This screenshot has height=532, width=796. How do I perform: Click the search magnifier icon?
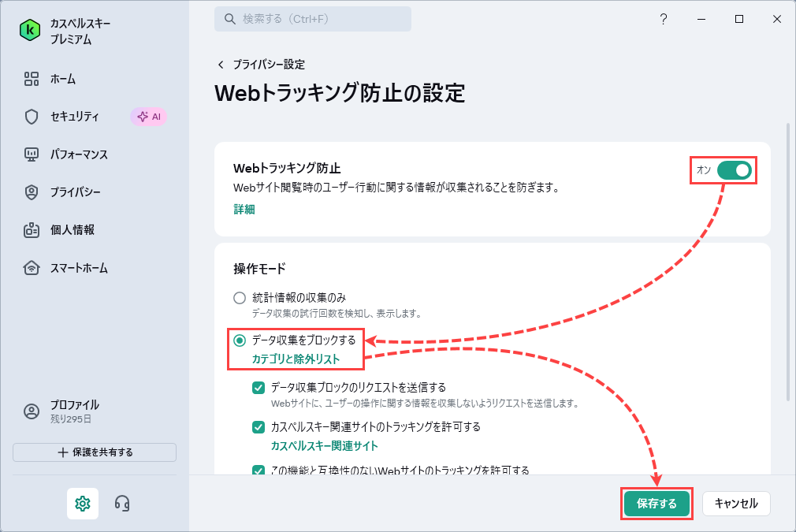(x=230, y=19)
